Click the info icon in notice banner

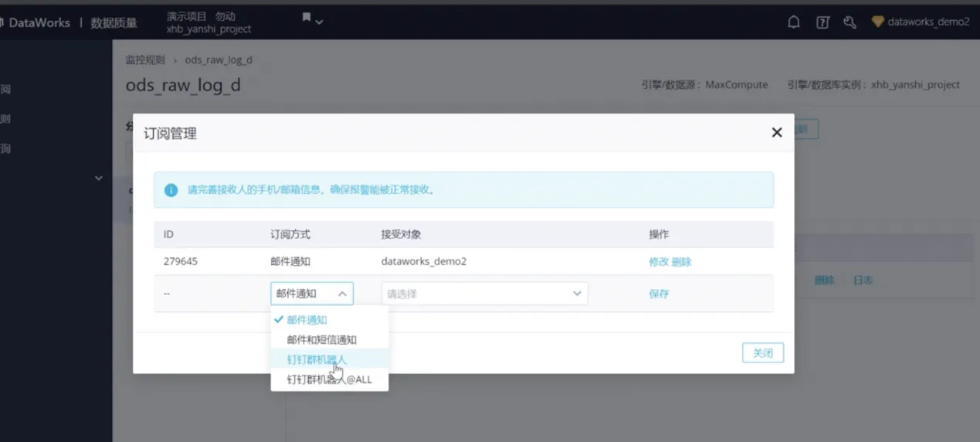(x=171, y=189)
